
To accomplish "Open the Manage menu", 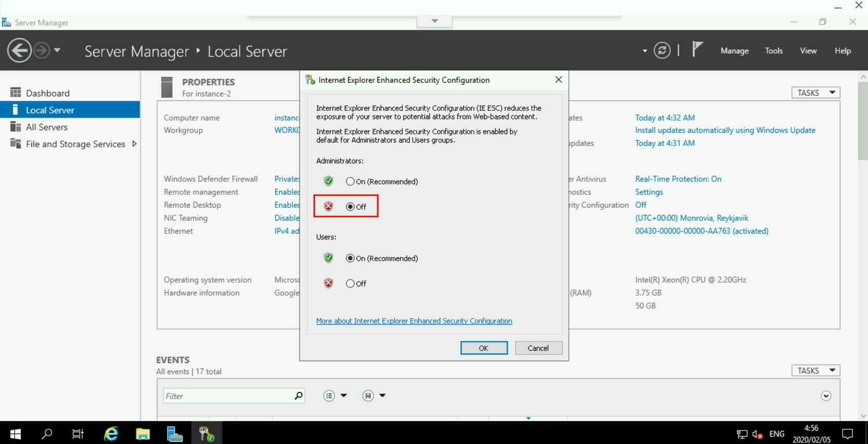I will click(734, 50).
